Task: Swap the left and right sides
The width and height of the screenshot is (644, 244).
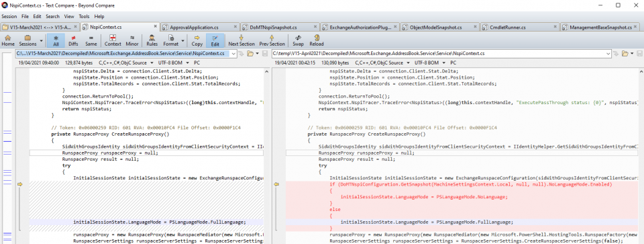Action: (x=299, y=40)
